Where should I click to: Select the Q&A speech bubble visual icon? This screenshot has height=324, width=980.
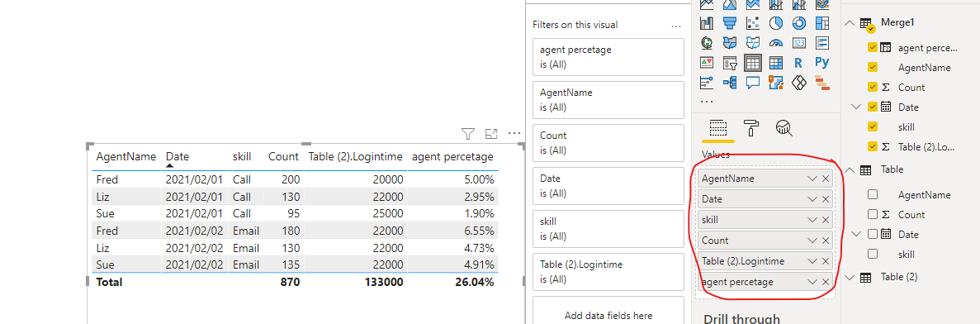(x=753, y=82)
